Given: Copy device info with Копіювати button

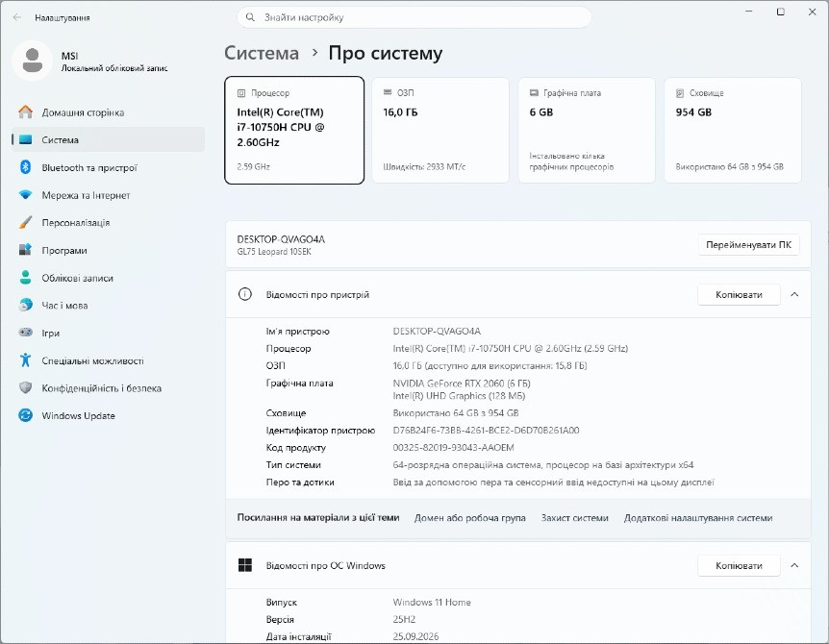Looking at the screenshot, I should tap(739, 294).
